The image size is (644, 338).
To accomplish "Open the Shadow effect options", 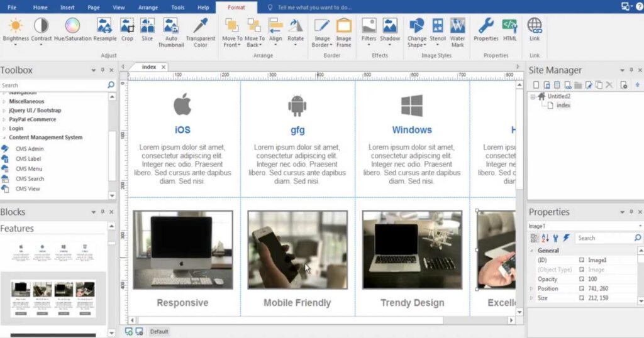I will click(390, 31).
